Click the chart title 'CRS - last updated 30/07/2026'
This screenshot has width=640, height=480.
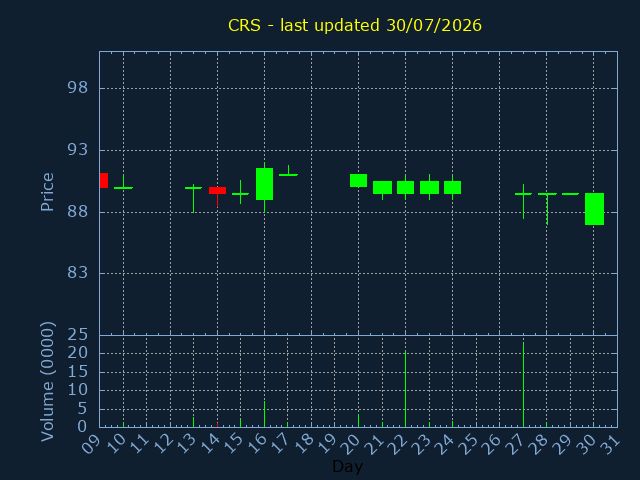tap(355, 25)
